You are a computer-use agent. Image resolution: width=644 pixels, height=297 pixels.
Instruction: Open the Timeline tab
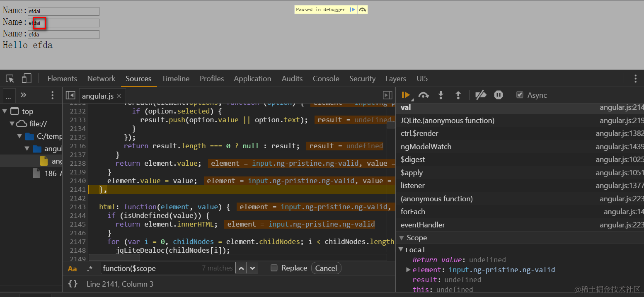(x=176, y=79)
